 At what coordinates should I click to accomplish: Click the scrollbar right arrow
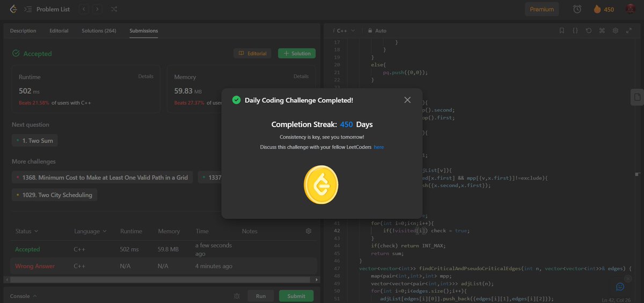317,279
